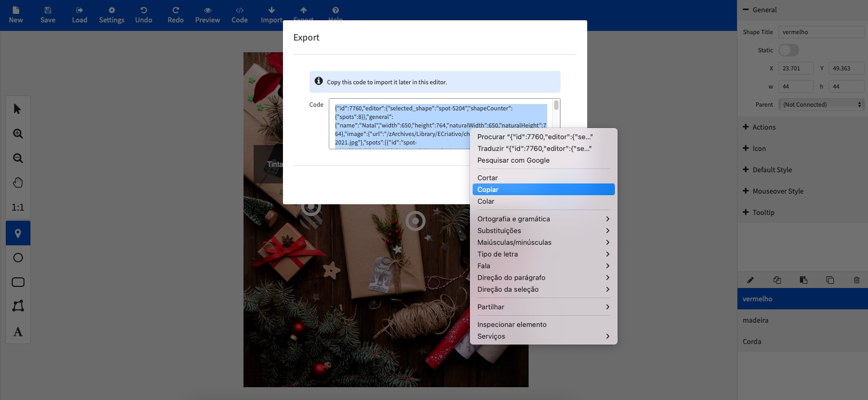Screen dimensions: 868x400
Task: Click the Shape Title input field
Action: coord(821,32)
